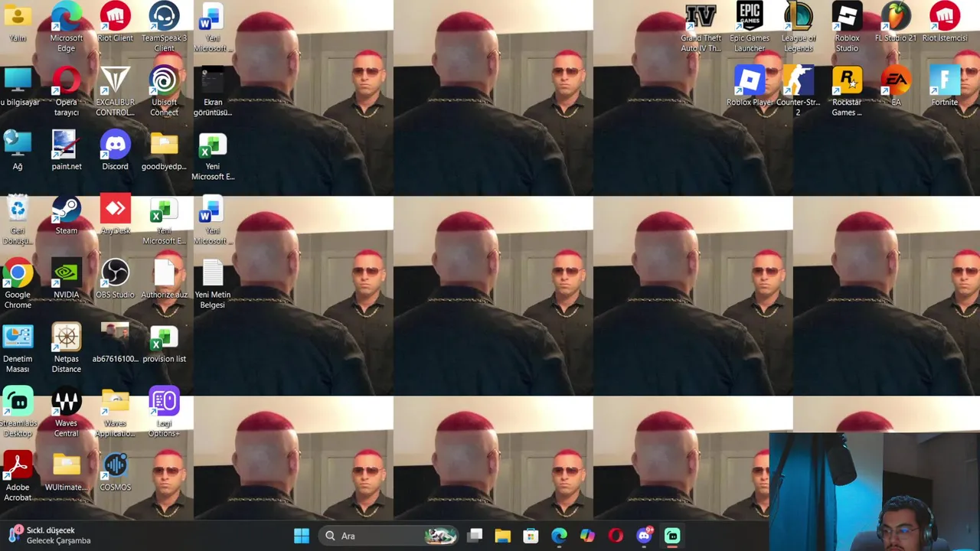The image size is (980, 551).
Task: Open Bu bilgisayar desktop icon
Action: point(18,86)
